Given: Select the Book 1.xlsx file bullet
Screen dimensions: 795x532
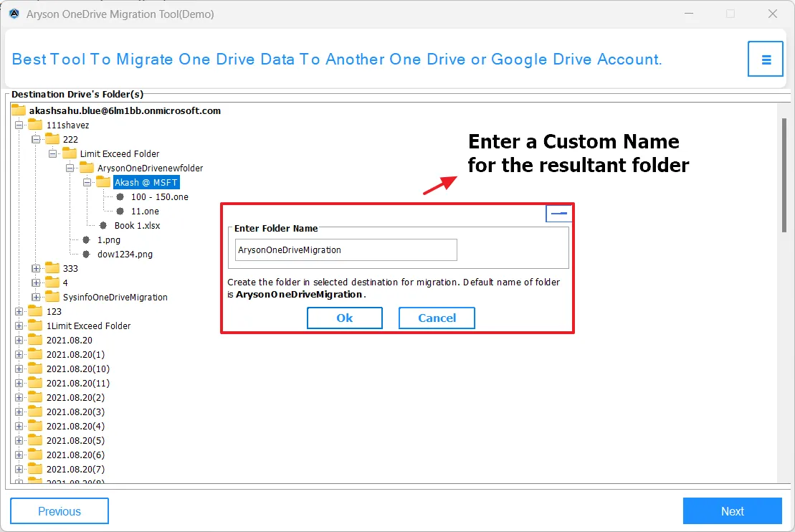Looking at the screenshot, I should click(103, 225).
